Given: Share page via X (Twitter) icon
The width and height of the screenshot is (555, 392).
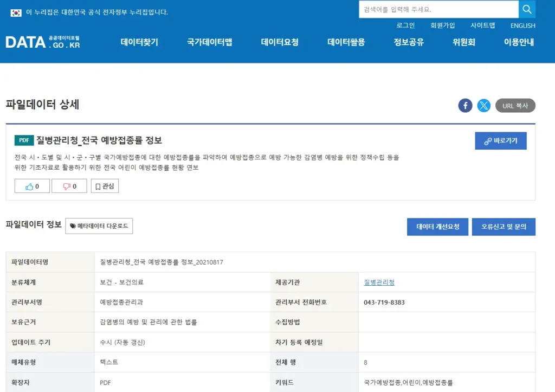Looking at the screenshot, I should coord(483,106).
